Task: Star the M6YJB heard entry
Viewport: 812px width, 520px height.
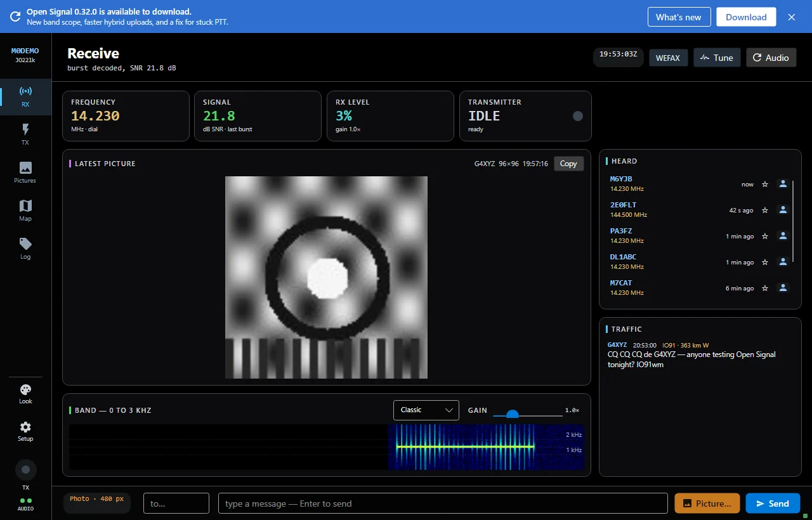Action: coord(765,184)
